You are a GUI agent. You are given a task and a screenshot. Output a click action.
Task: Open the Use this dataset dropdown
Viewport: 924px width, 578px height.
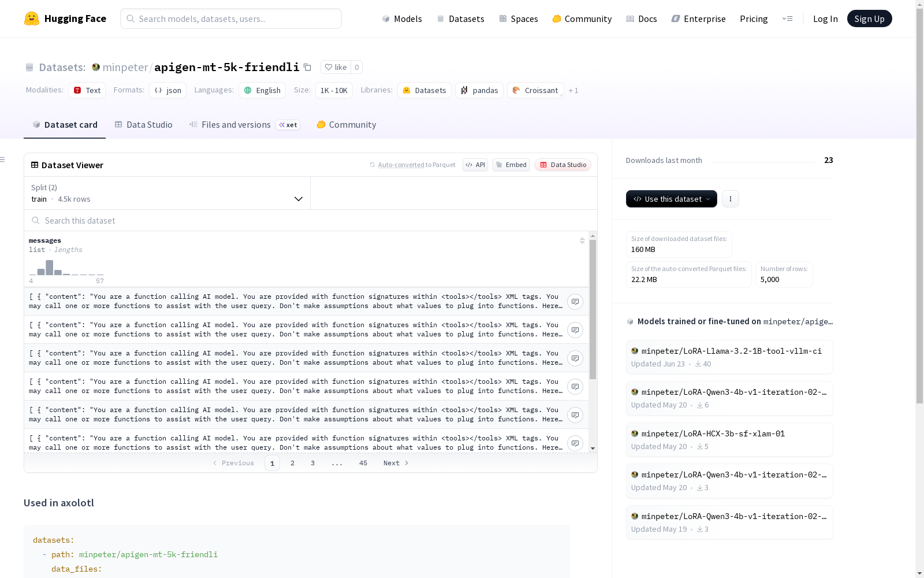[672, 199]
